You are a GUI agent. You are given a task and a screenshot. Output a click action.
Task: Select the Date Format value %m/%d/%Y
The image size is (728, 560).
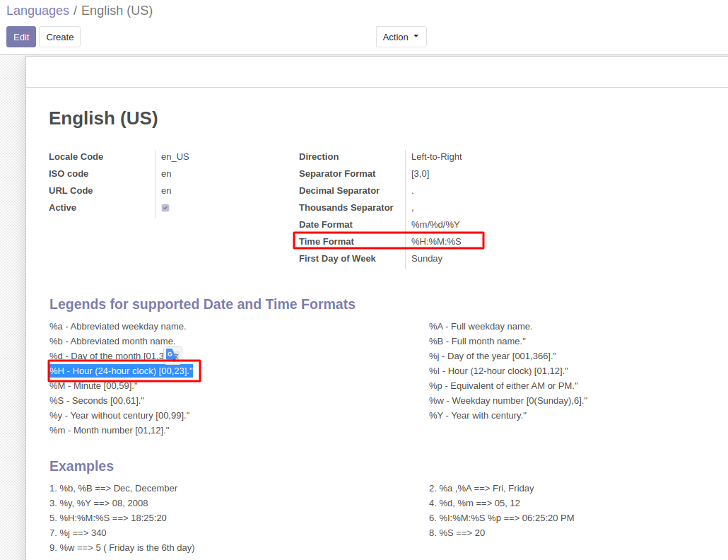point(435,225)
